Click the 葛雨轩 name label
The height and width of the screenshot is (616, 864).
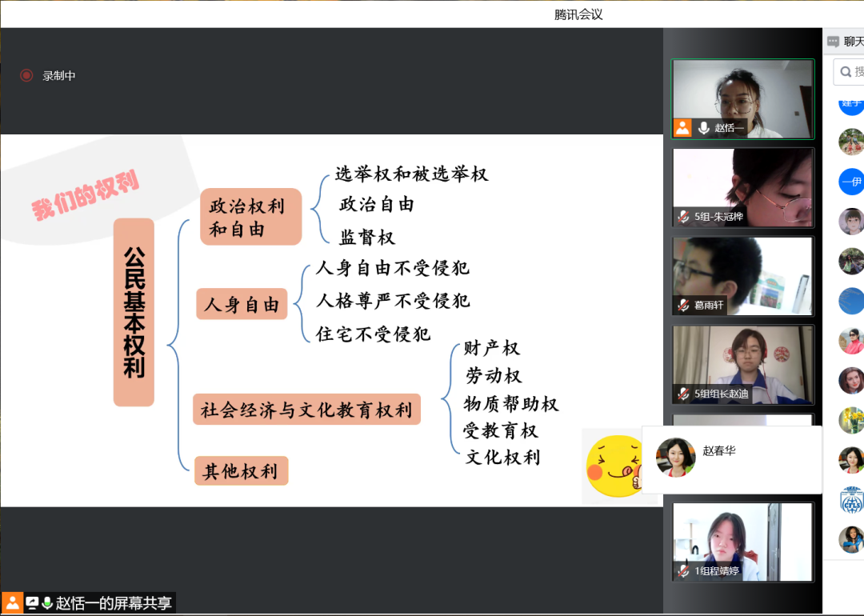(709, 306)
